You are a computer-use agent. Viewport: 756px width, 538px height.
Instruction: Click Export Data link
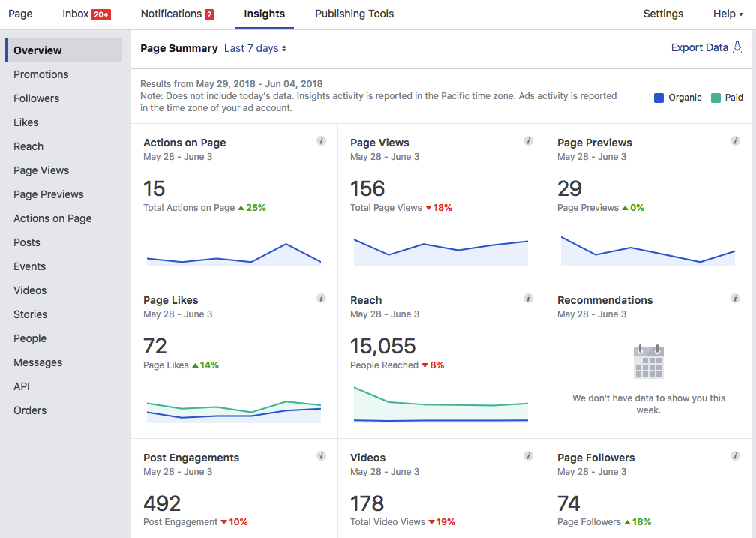pos(706,47)
